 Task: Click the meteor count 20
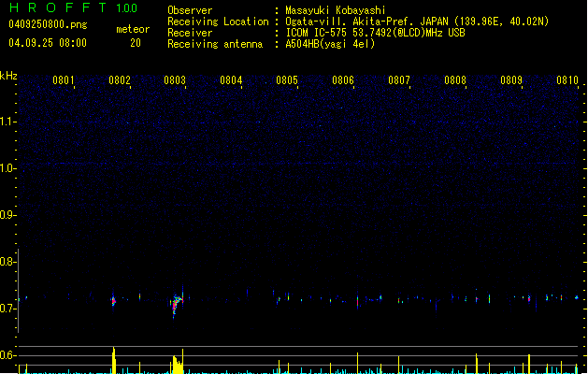tap(136, 43)
